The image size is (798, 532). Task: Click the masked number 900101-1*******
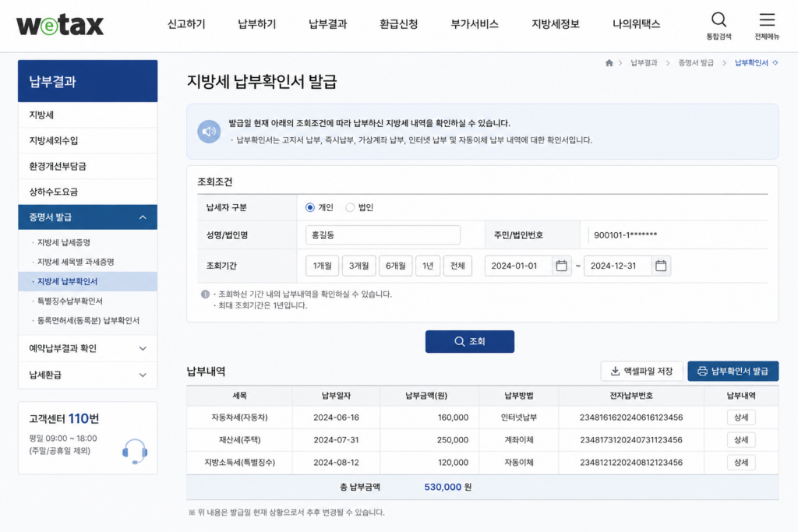click(625, 235)
